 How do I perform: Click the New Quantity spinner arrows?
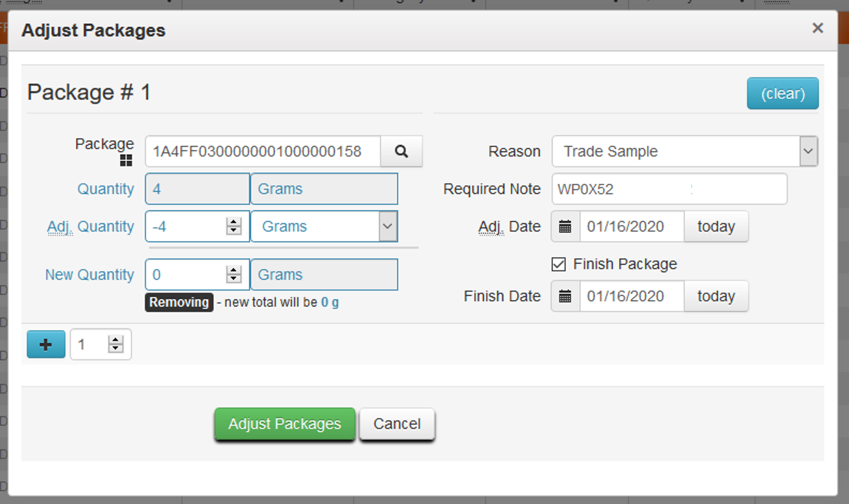[234, 274]
